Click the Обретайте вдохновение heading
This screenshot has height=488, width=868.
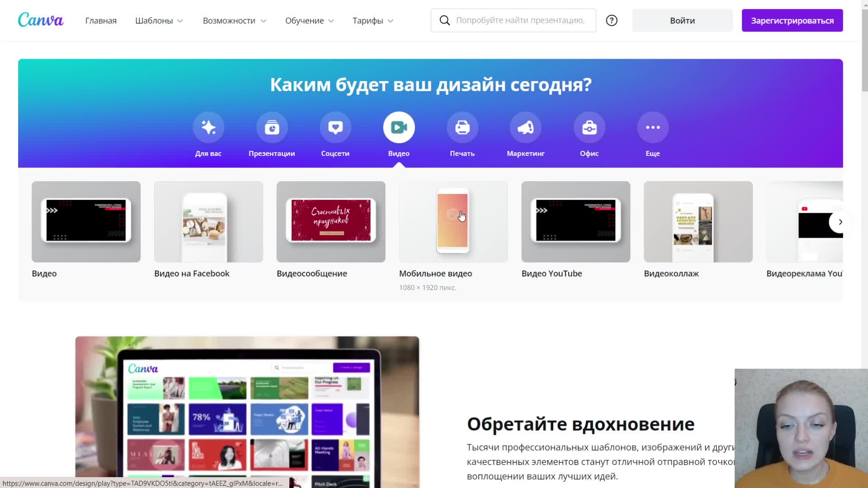pyautogui.click(x=580, y=424)
